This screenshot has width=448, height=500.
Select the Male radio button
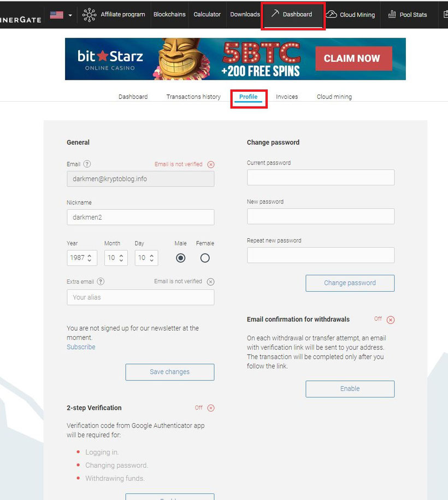coord(180,258)
